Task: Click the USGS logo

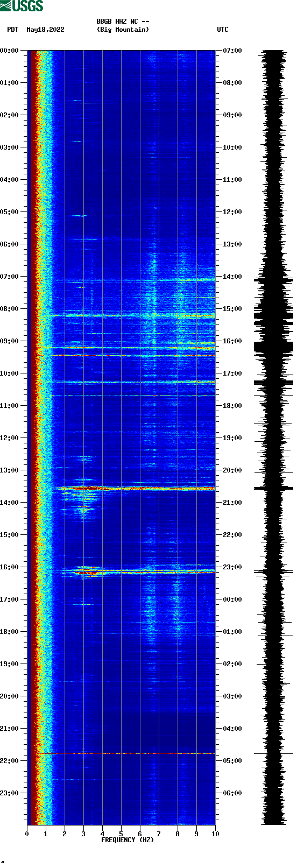Action: [22, 6]
